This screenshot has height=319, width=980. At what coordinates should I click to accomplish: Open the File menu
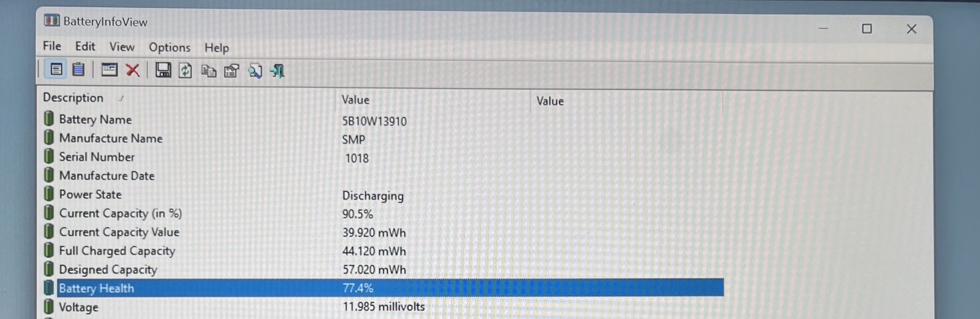[x=52, y=46]
